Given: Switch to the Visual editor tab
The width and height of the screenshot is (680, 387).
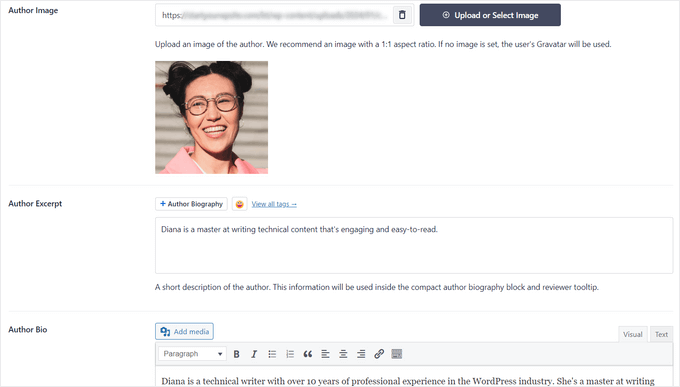Looking at the screenshot, I should pos(633,334).
